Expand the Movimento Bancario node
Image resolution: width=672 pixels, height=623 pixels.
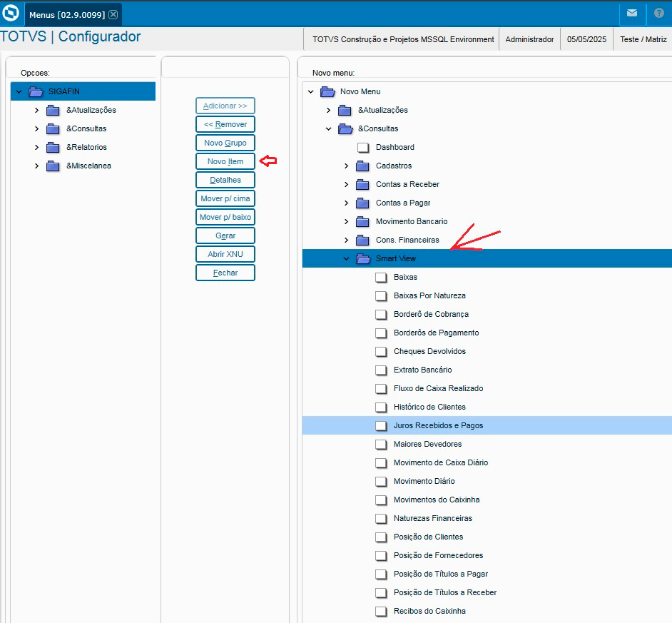click(x=346, y=222)
